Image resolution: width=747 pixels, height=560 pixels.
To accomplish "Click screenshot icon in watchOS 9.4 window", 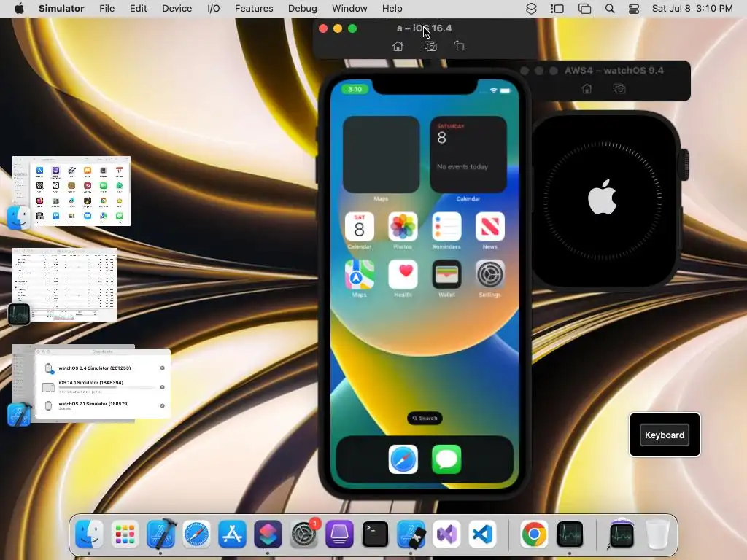I will 619,88.
